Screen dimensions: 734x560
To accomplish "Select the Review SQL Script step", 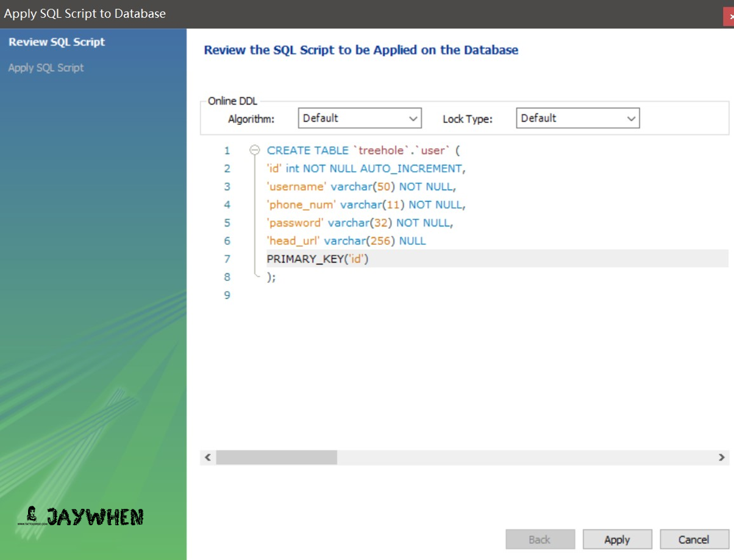I will point(57,42).
